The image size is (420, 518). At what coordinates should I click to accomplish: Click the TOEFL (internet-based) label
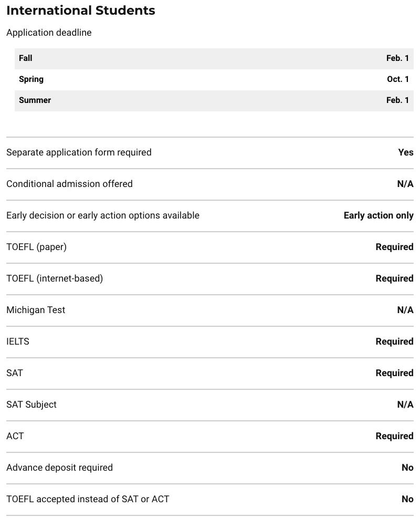coord(55,278)
